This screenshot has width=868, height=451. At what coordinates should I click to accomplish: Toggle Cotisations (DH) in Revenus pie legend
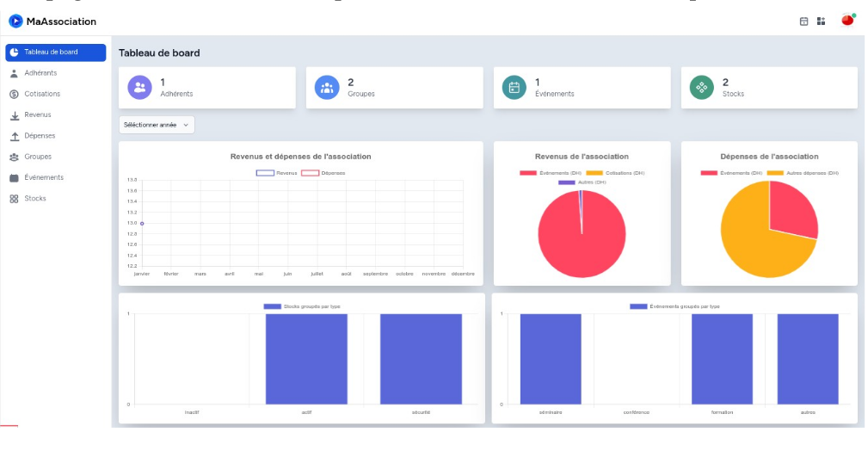tap(616, 173)
